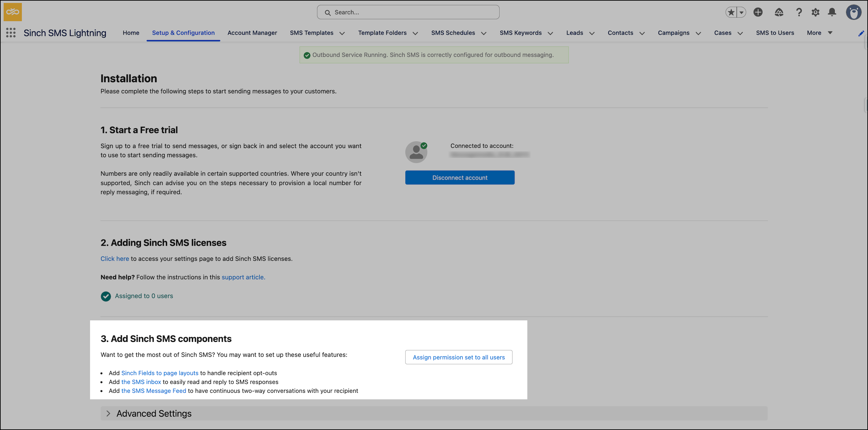Viewport: 868px width, 430px height.
Task: Open the Template Folders tab
Action: tap(382, 33)
